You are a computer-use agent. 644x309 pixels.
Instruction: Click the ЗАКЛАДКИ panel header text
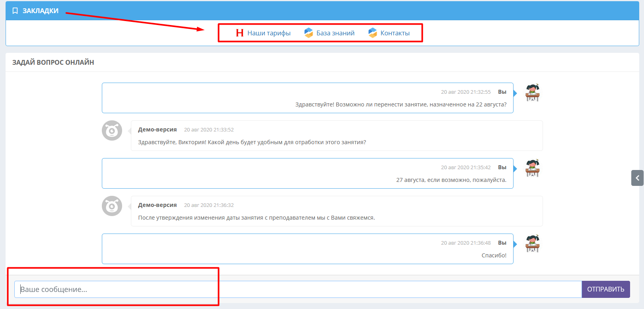(x=41, y=11)
